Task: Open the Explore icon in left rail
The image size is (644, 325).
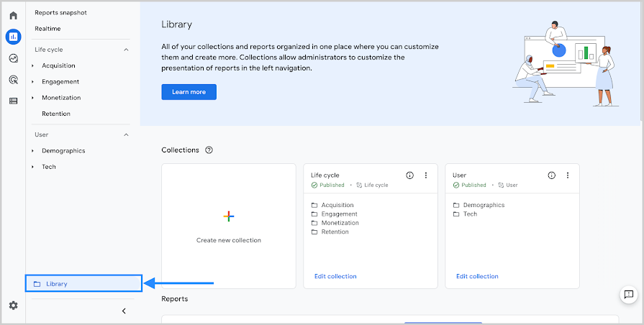Action: (x=13, y=58)
